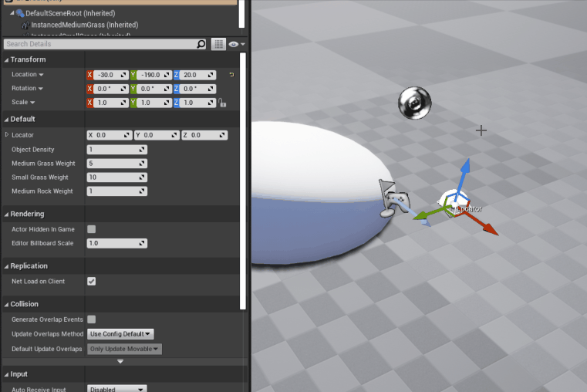Edit the Rotation Z value field
The width and height of the screenshot is (587, 392).
(x=197, y=89)
